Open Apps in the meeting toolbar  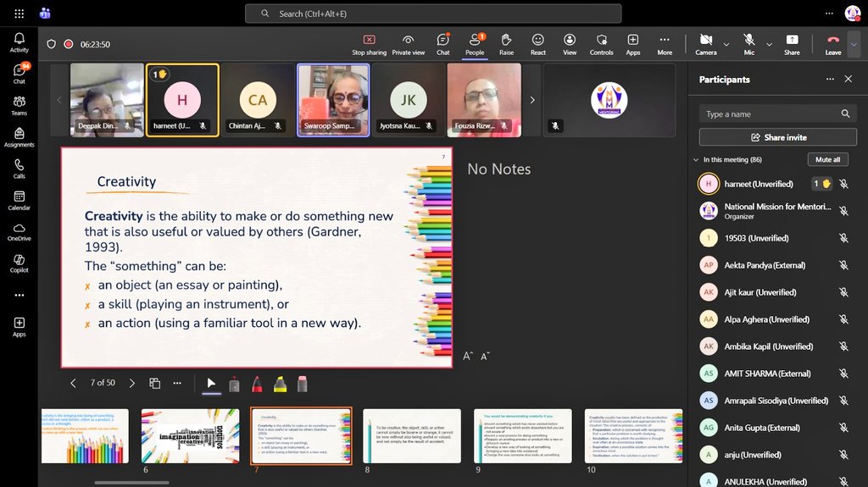[x=632, y=44]
